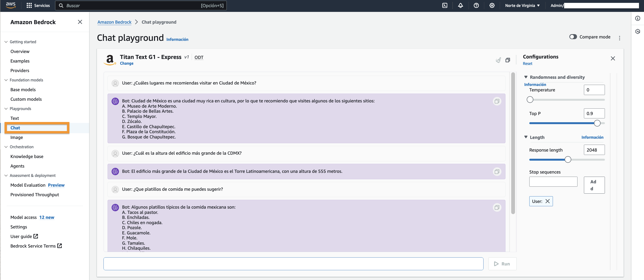Click the chat prompt input field
The image size is (644, 280).
coord(293,264)
